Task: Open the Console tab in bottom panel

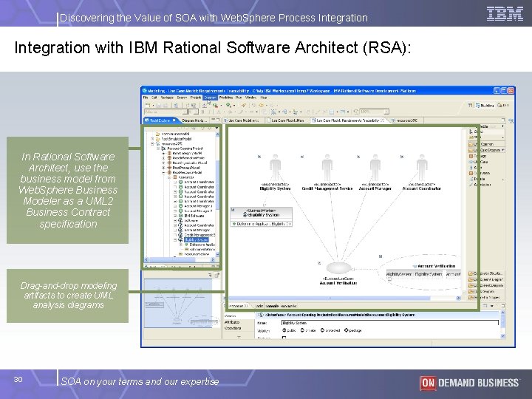Action: click(x=270, y=306)
